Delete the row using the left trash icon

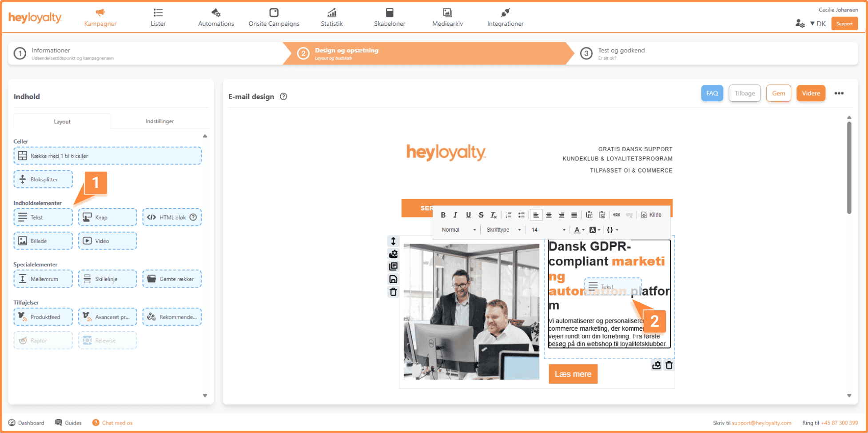click(393, 292)
